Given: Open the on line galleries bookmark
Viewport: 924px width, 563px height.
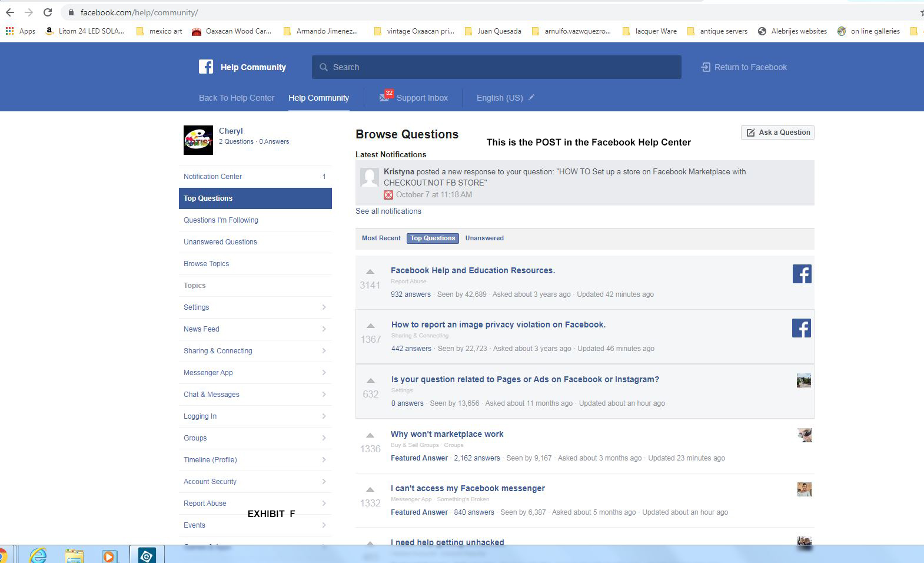Looking at the screenshot, I should pyautogui.click(x=869, y=31).
